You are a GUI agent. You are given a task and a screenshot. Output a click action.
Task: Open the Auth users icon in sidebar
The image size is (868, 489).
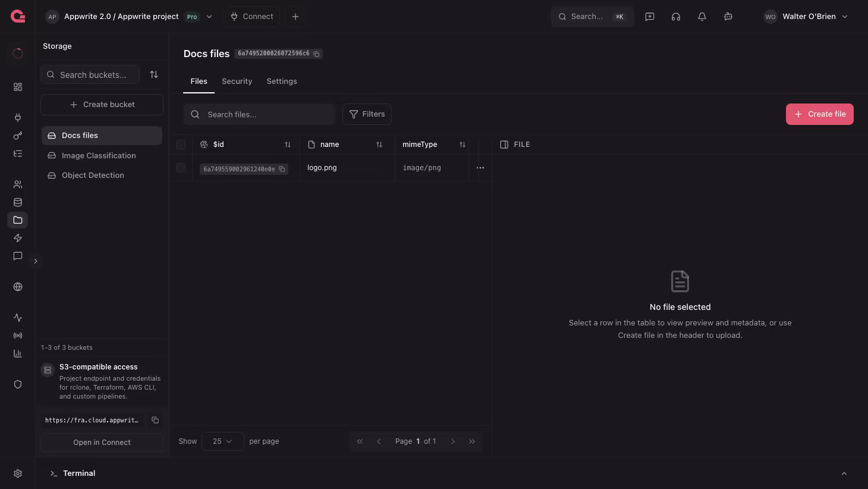point(18,184)
